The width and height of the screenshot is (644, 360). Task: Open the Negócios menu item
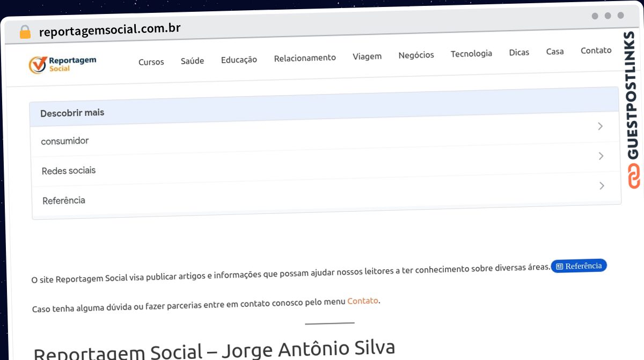click(416, 55)
